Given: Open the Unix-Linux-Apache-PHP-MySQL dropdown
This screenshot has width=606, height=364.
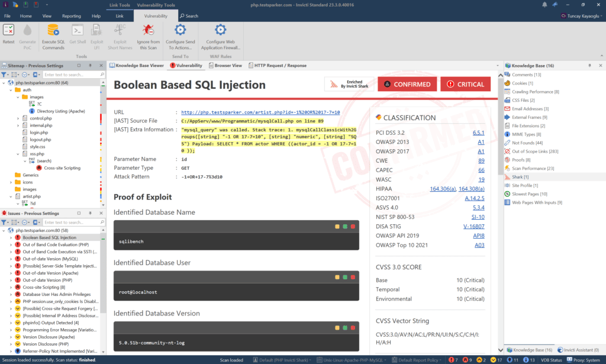Looking at the screenshot, I should [x=353, y=360].
